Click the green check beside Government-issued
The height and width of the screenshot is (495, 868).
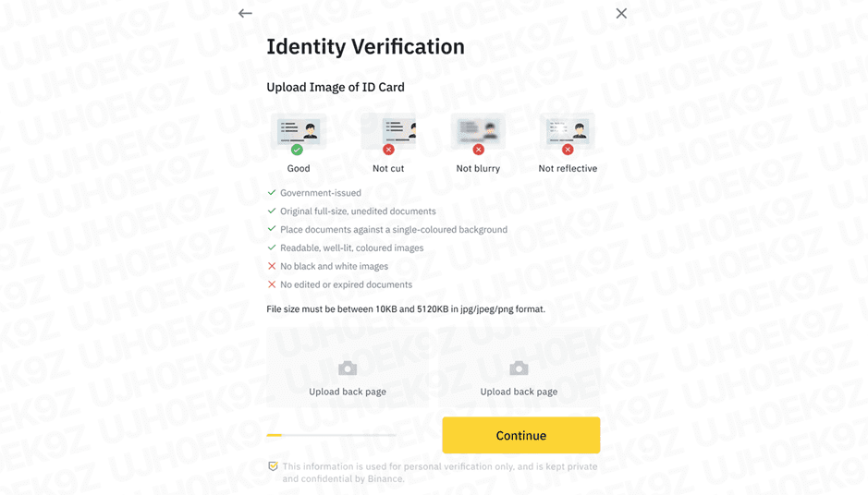point(272,193)
